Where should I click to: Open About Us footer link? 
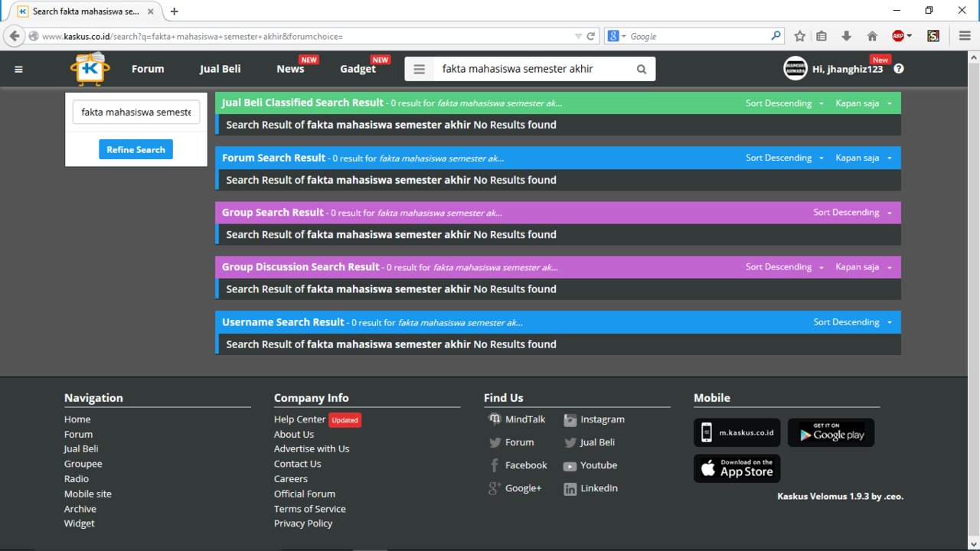coord(294,434)
